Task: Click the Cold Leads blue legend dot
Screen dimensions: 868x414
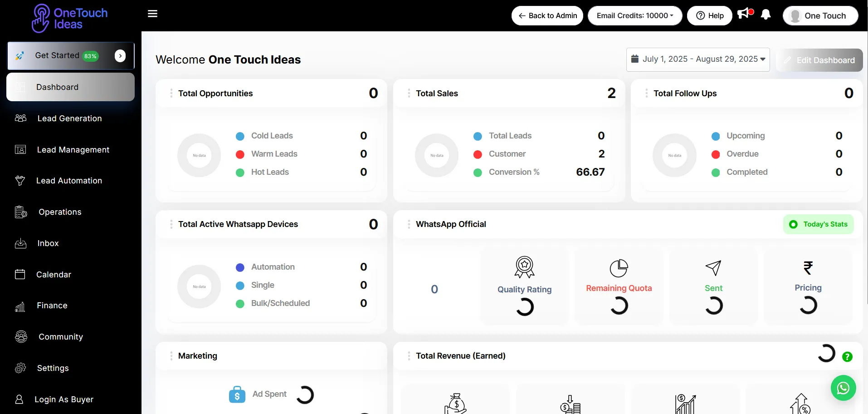Action: pyautogui.click(x=240, y=136)
